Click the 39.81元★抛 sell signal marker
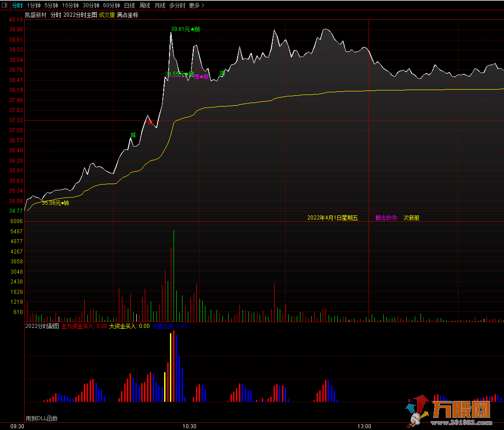 [x=185, y=29]
